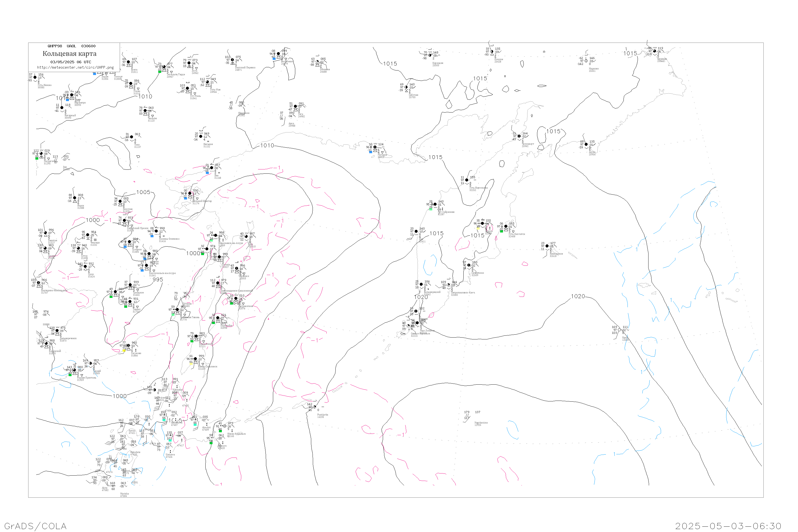The width and height of the screenshot is (798, 532).
Task: Click the green square at Усть-Камчатск station
Action: [501, 231]
